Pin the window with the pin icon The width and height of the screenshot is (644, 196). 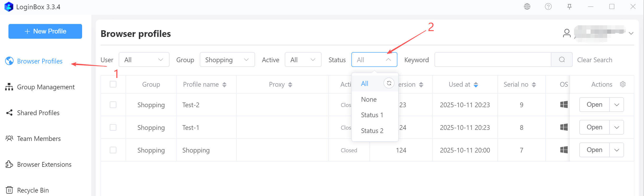coord(569,7)
